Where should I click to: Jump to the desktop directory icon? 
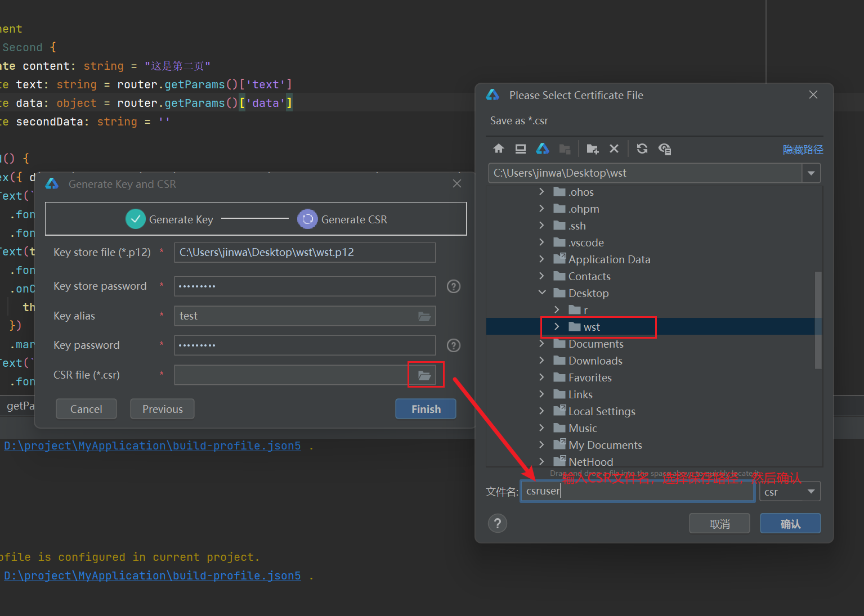521,149
